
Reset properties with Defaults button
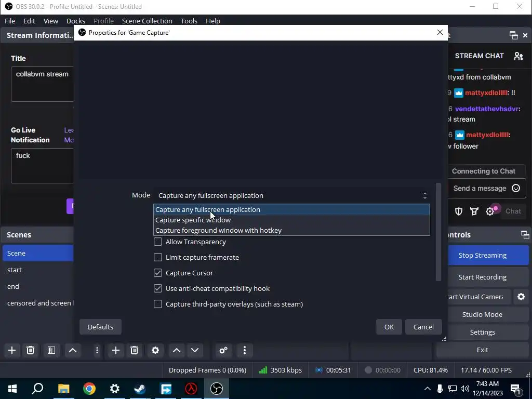[100, 327]
